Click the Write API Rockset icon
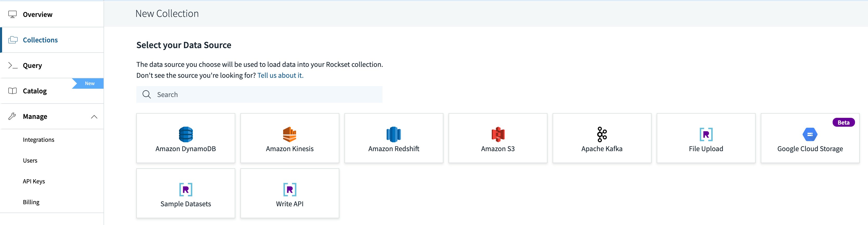Viewport: 868px width, 225px height. [x=290, y=190]
